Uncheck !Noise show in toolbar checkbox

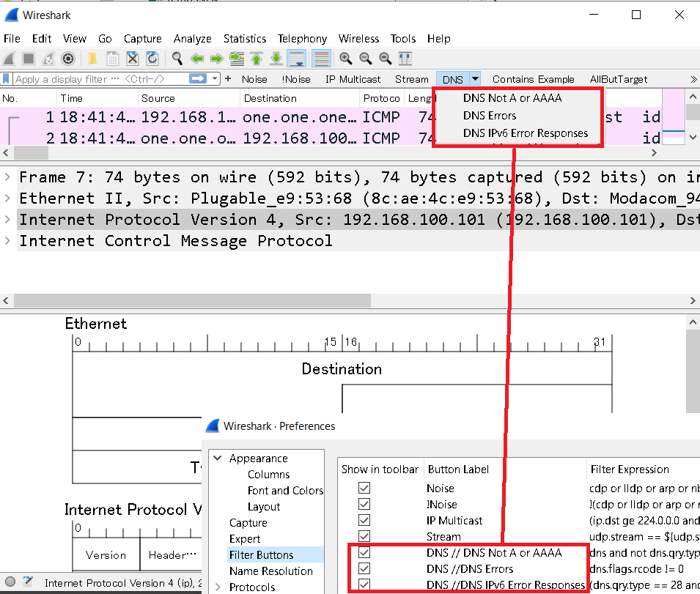coord(364,504)
